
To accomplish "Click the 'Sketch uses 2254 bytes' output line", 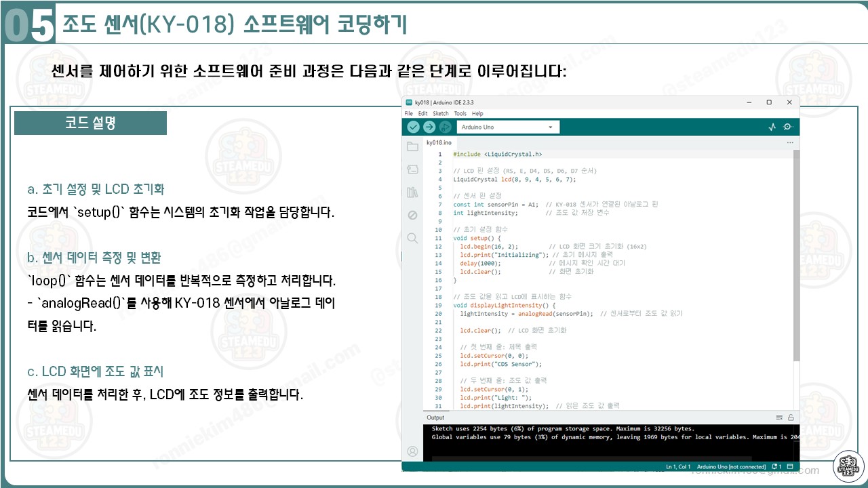I will click(563, 429).
